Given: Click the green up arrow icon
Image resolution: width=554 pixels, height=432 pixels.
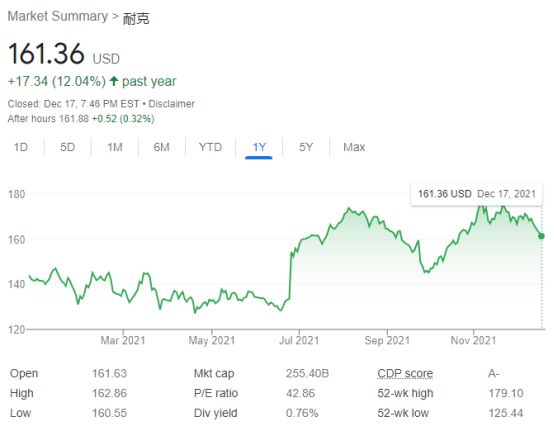Looking at the screenshot, I should coord(113,81).
